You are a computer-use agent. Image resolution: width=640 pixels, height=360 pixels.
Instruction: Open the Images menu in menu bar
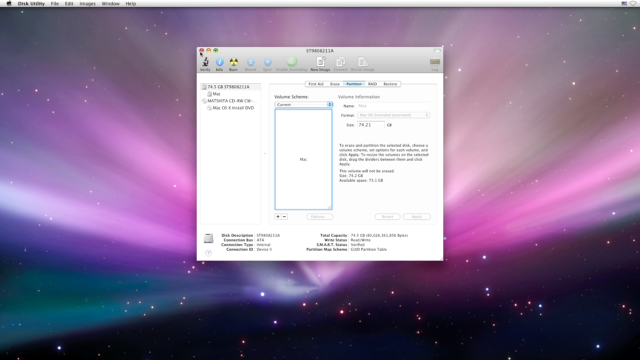coord(87,4)
